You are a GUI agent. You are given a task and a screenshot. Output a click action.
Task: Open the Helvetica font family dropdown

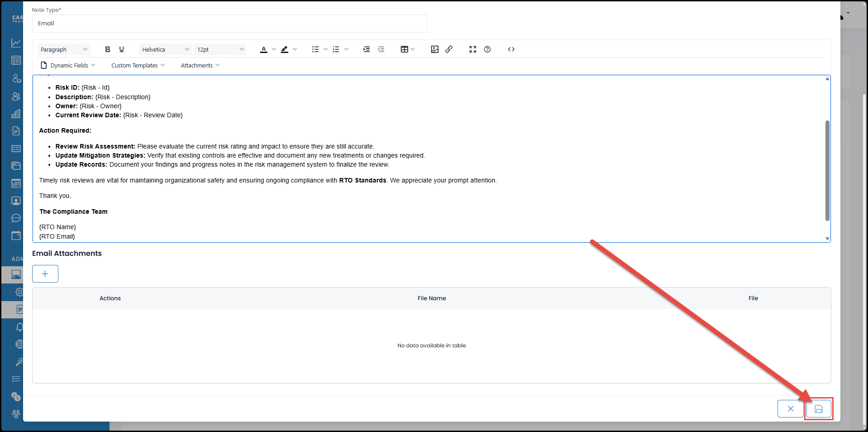[x=165, y=49]
